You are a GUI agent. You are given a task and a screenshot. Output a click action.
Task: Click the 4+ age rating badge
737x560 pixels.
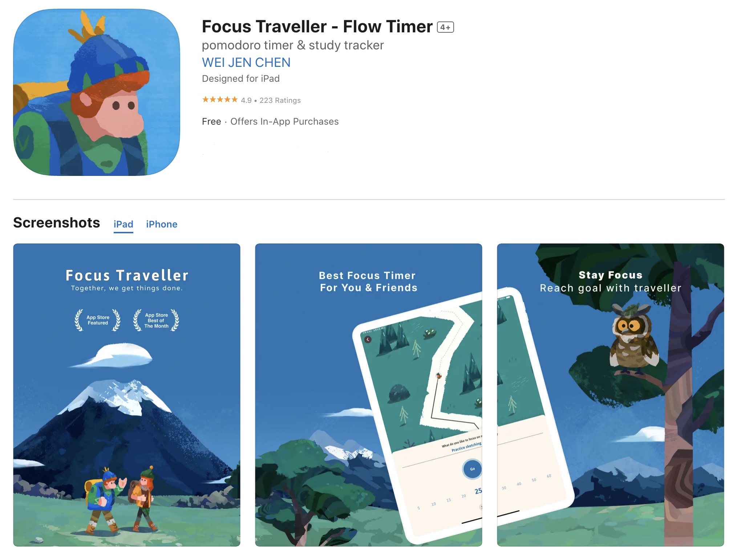445,27
